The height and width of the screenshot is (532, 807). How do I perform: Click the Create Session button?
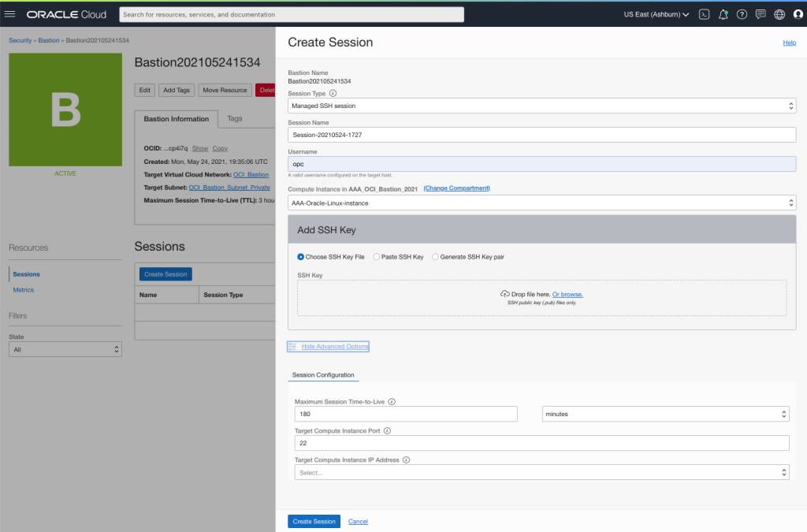coord(313,521)
